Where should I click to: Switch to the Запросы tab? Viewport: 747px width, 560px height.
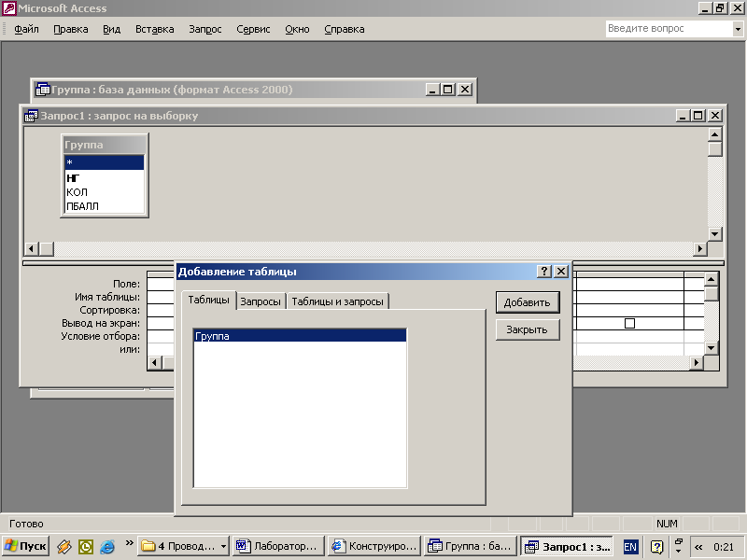[x=261, y=301]
